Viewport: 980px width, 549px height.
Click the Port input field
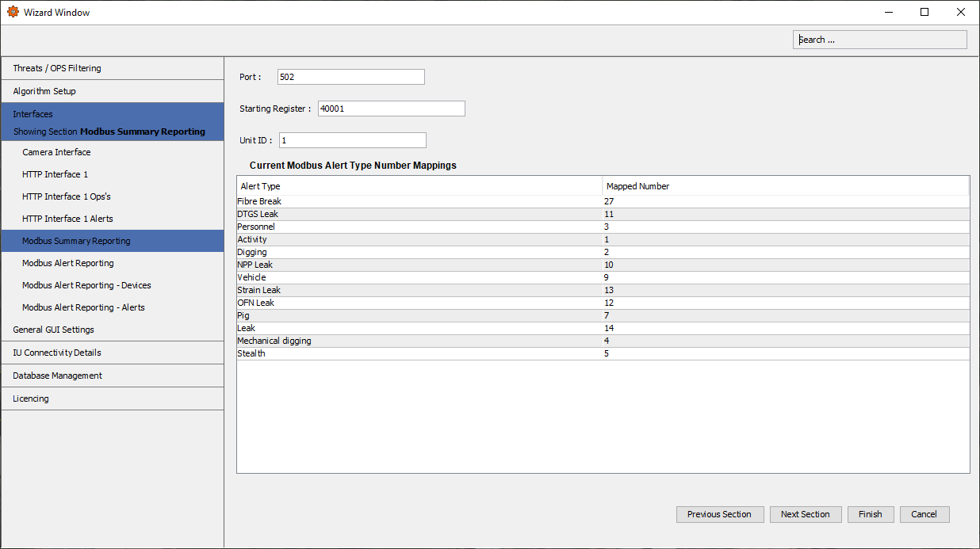(350, 77)
